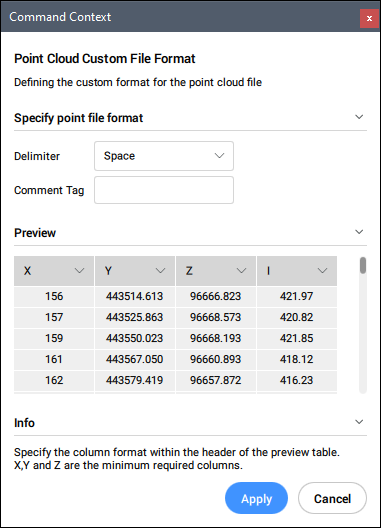Click the 'Defining the custom format' description text
Image resolution: width=381 pixels, height=528 pixels.
[x=138, y=82]
